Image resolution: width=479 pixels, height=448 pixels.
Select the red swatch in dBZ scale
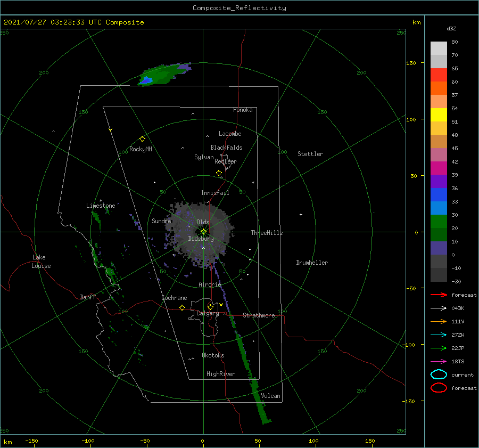click(439, 75)
